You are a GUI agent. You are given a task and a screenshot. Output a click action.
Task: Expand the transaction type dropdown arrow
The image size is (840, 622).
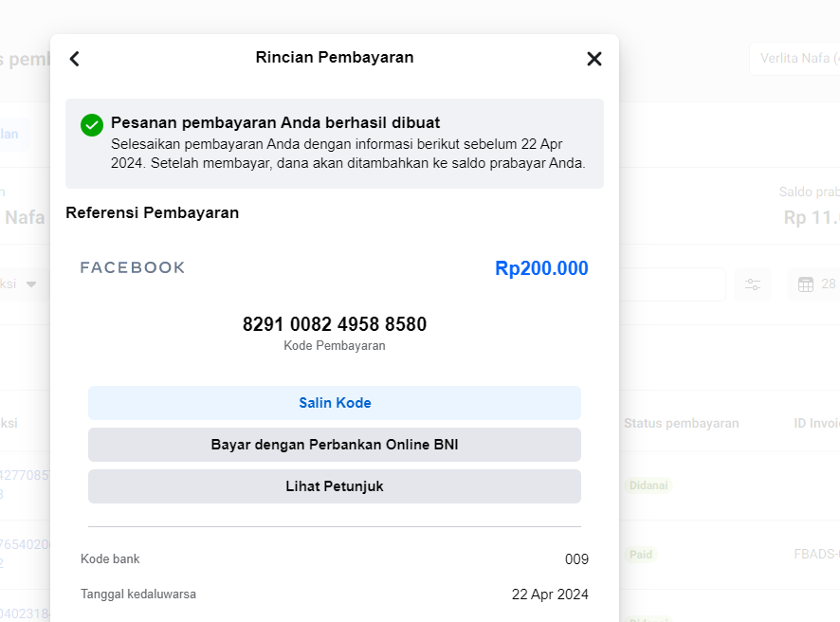(31, 284)
